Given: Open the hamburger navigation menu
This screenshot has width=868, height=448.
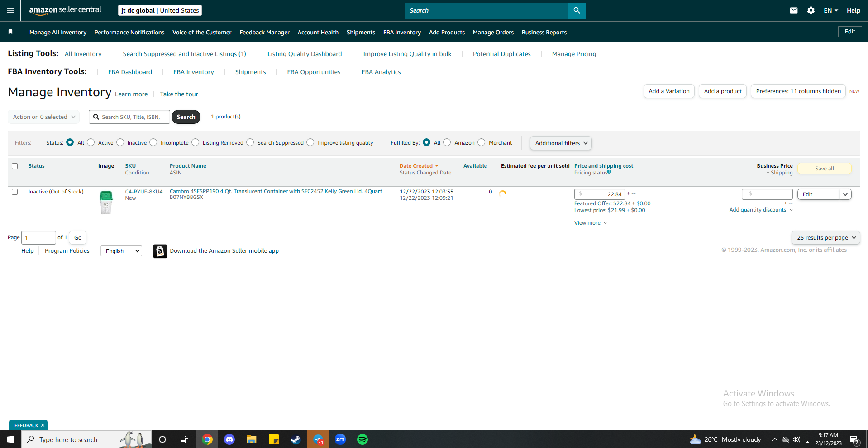Looking at the screenshot, I should click(10, 10).
